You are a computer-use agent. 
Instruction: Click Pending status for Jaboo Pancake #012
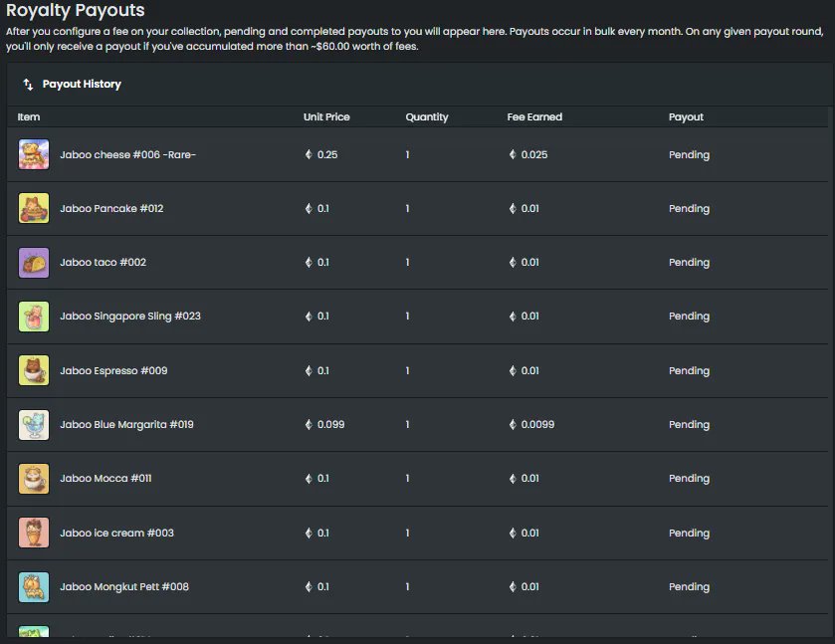coord(689,209)
